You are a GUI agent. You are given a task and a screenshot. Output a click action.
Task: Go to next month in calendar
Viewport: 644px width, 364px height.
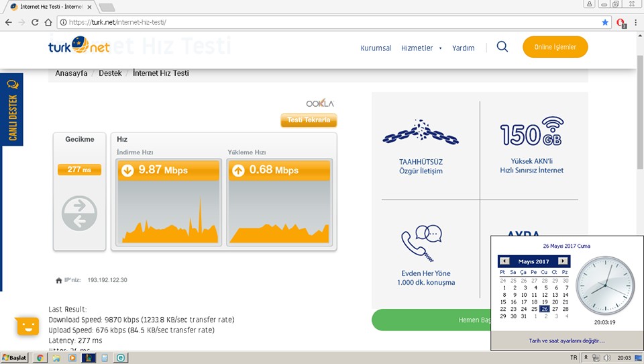coord(563,261)
